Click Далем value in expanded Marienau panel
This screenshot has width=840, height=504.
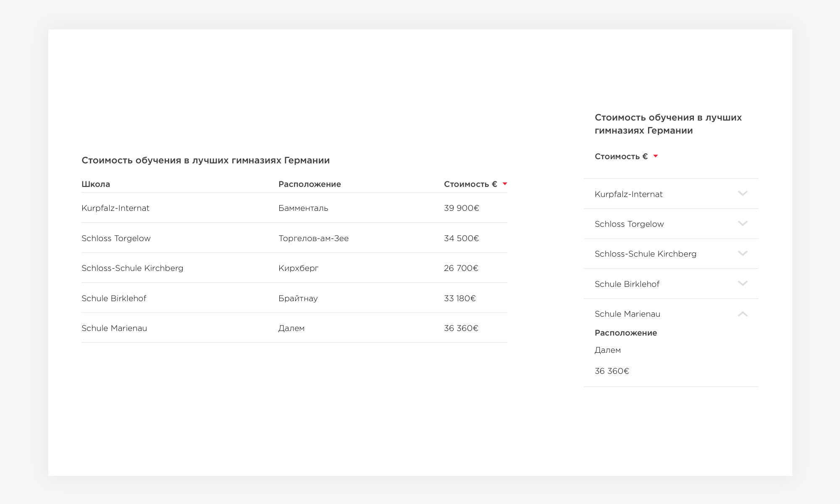[608, 350]
